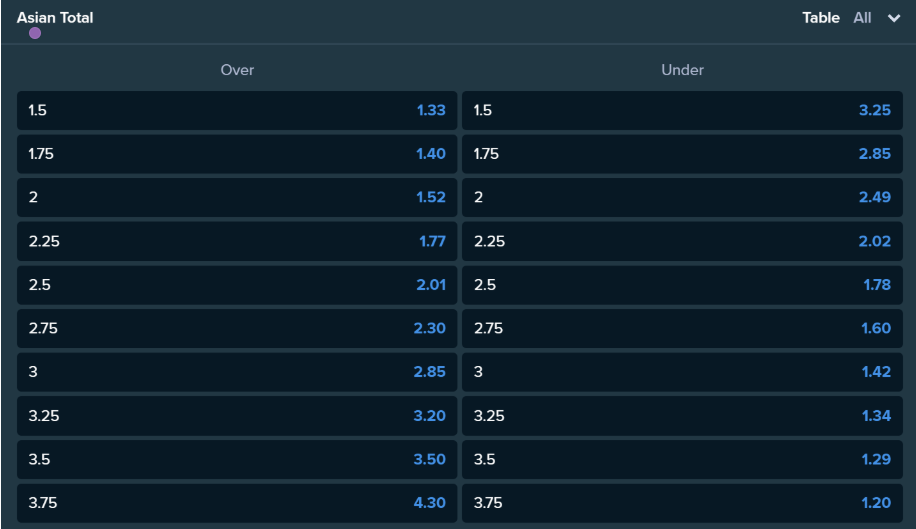The height and width of the screenshot is (529, 916).
Task: Pick Under 1.75 at 2.85
Action: tap(681, 154)
